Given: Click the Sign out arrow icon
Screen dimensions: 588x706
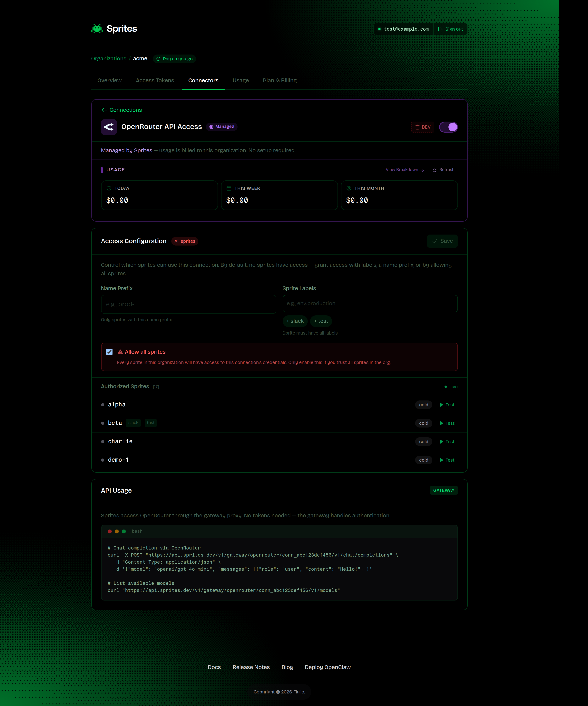Looking at the screenshot, I should coord(440,29).
